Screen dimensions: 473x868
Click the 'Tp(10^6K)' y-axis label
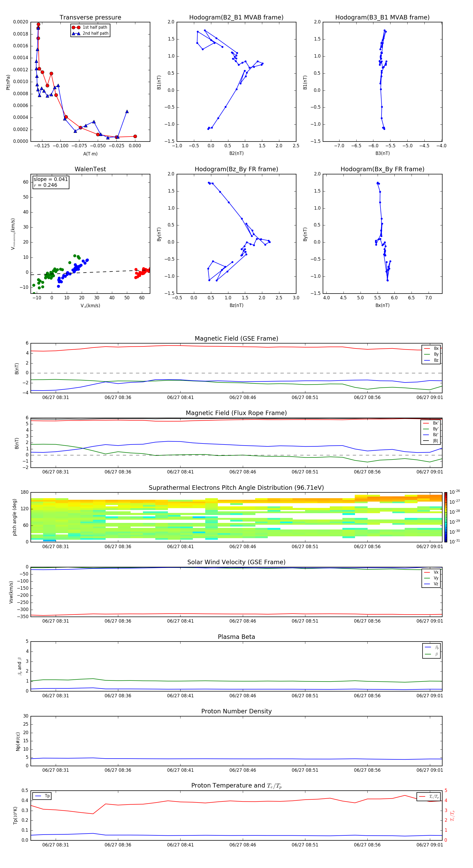15,815
